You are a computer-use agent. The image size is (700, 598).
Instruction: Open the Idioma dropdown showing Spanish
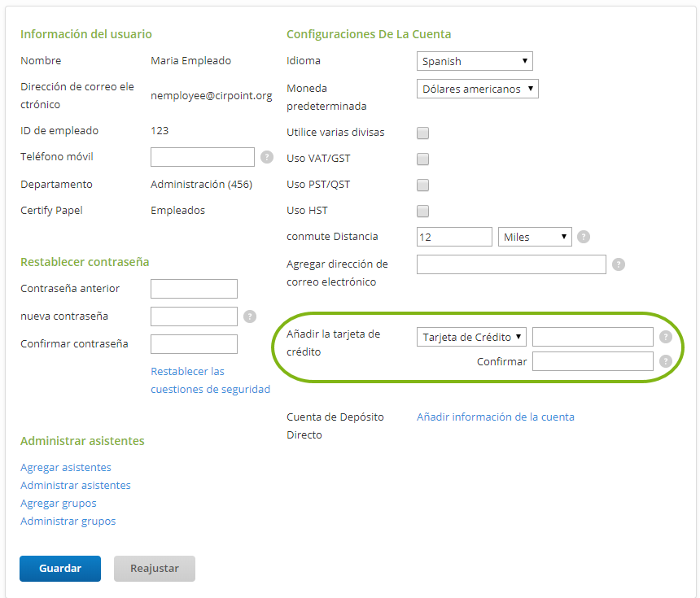pos(475,61)
